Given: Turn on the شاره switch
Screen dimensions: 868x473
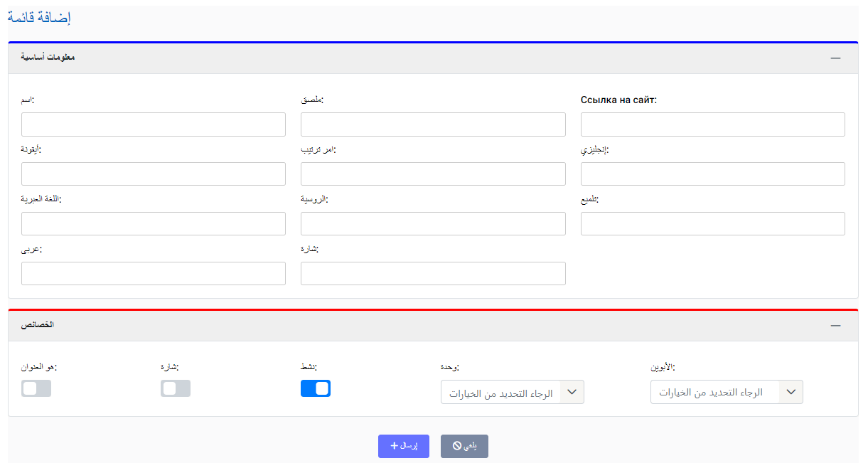Looking at the screenshot, I should [x=175, y=388].
